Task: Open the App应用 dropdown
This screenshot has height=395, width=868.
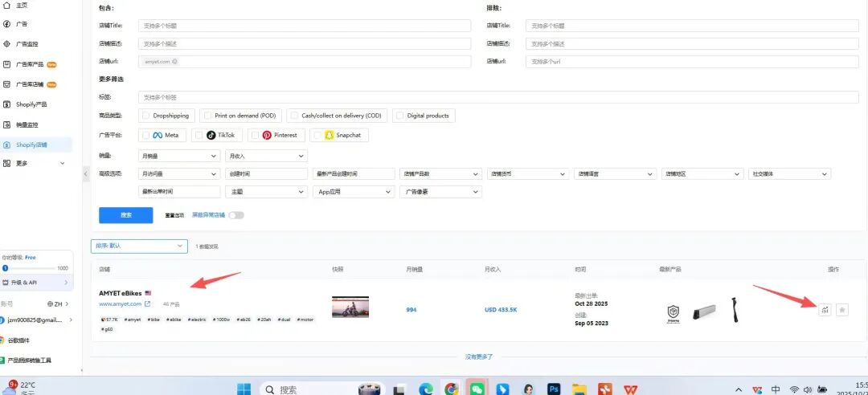Action: 354,191
